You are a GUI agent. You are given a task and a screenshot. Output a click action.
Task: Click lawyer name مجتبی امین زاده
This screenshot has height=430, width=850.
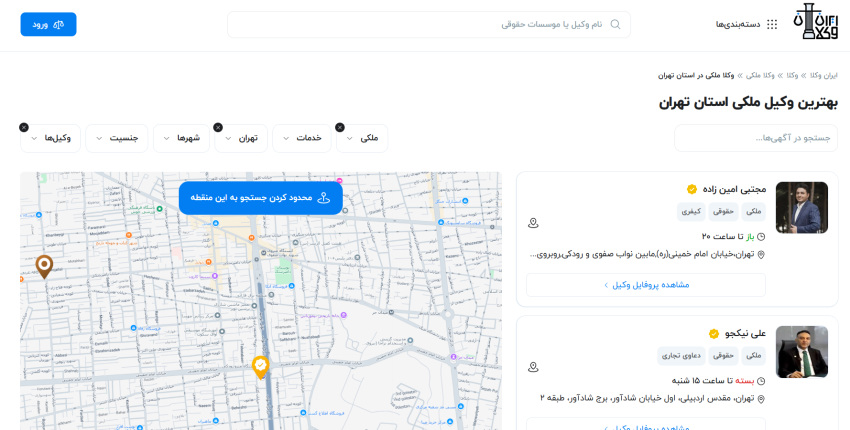click(735, 189)
